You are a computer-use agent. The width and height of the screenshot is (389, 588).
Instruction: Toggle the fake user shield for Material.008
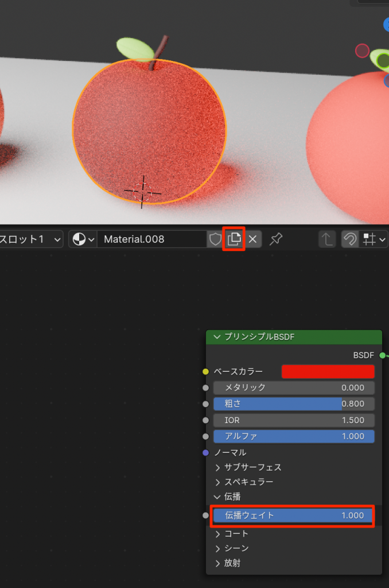click(x=215, y=239)
